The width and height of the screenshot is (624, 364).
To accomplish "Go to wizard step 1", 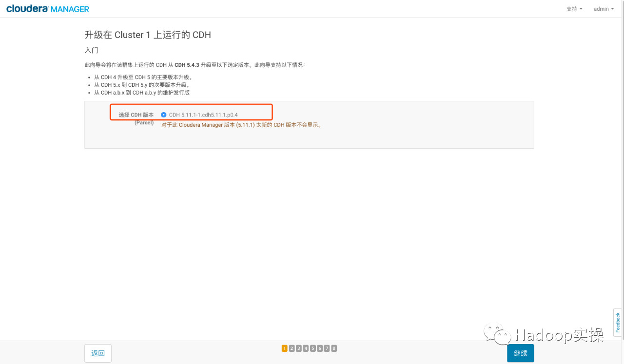I will [284, 348].
